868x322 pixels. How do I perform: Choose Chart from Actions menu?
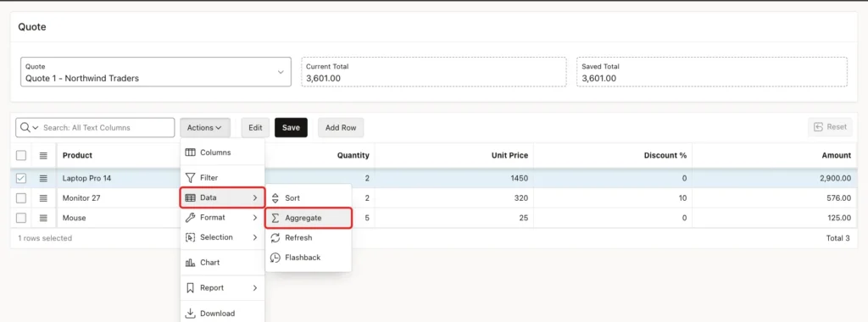point(223,263)
